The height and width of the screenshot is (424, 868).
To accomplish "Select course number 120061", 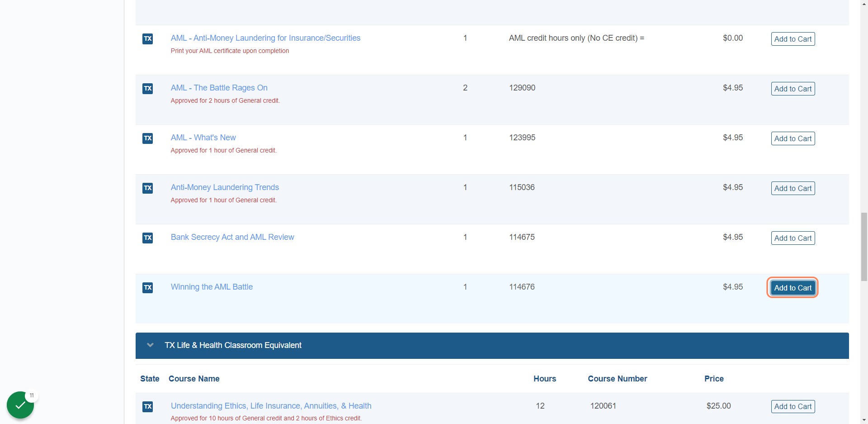I will 603,406.
